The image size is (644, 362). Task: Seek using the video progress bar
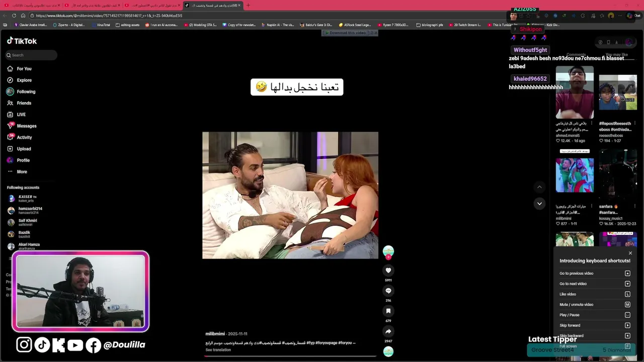click(290, 356)
